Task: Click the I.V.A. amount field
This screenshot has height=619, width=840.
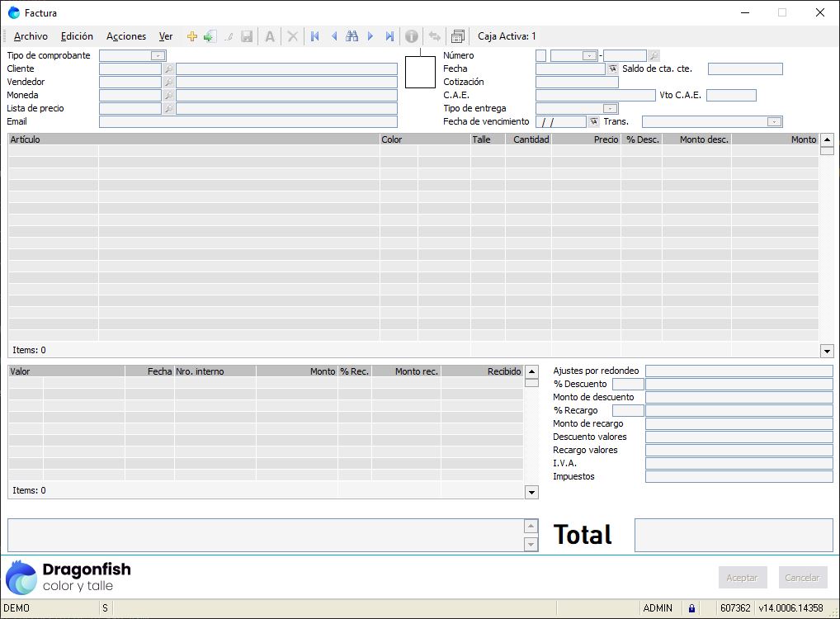Action: coord(739,464)
